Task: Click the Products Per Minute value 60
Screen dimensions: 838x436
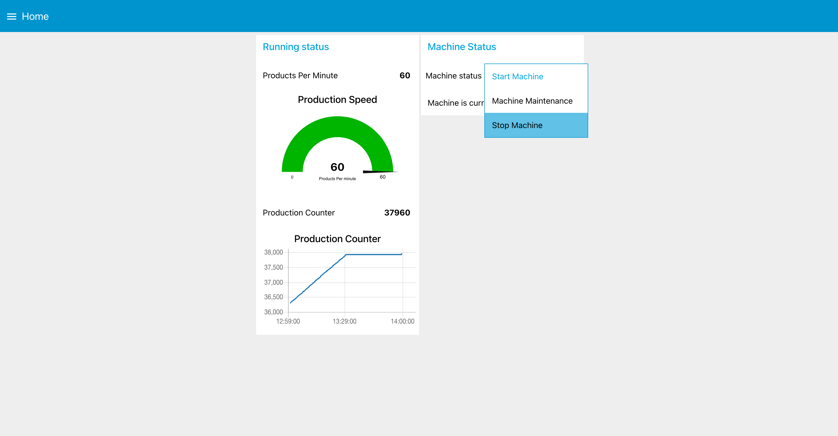Action: tap(404, 76)
